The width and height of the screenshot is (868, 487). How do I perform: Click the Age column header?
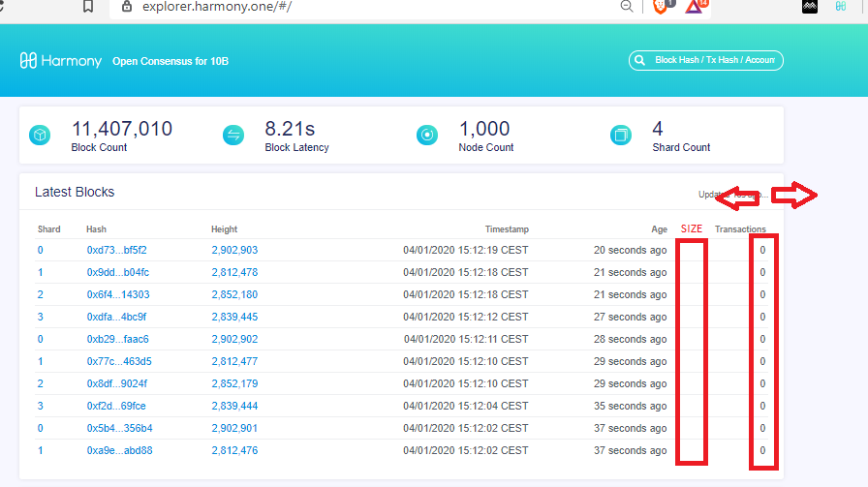click(x=660, y=229)
